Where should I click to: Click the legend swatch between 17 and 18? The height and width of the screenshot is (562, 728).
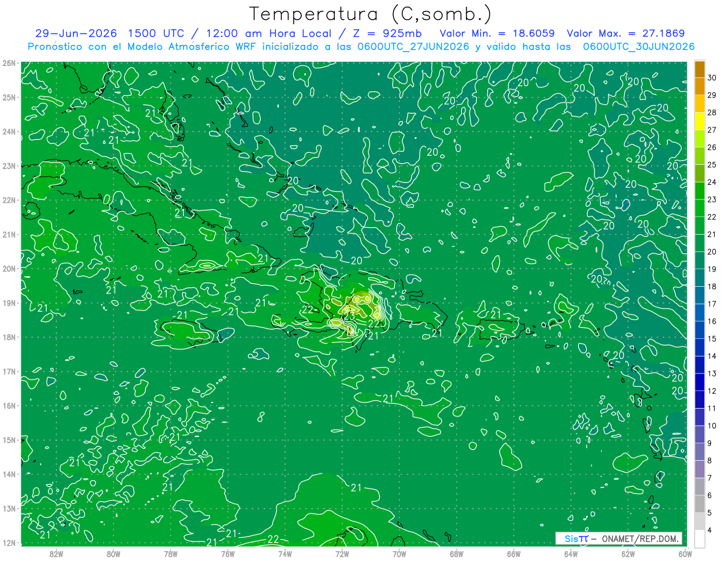(x=699, y=295)
